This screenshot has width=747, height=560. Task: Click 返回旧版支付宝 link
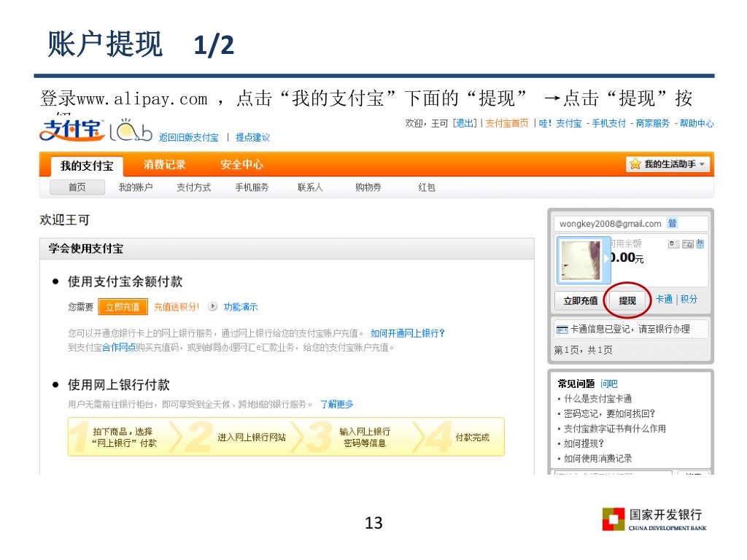pos(189,138)
